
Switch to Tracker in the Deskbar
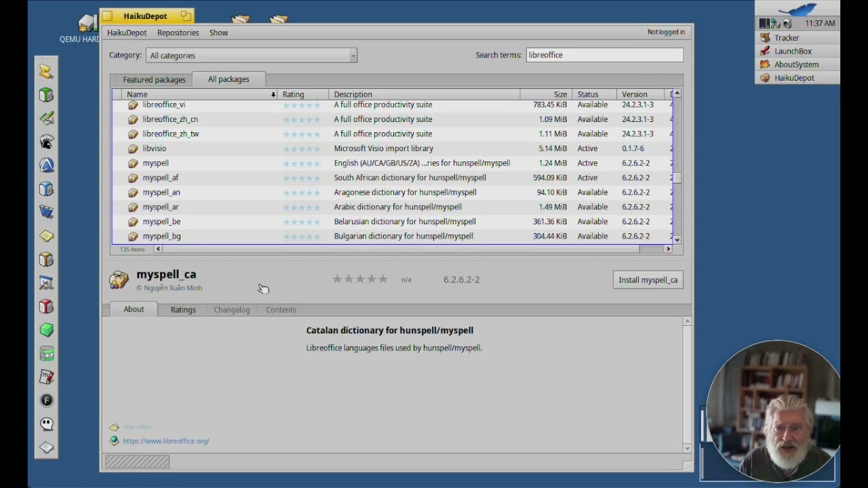click(x=797, y=38)
